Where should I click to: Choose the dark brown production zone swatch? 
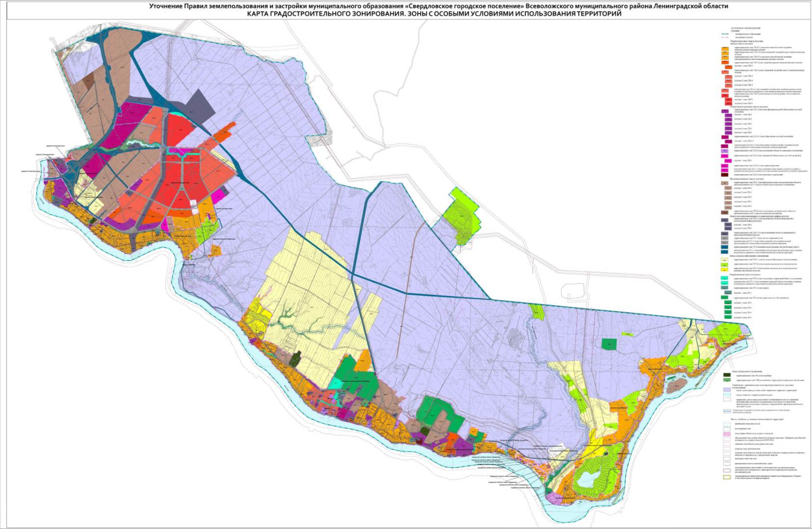(x=724, y=212)
